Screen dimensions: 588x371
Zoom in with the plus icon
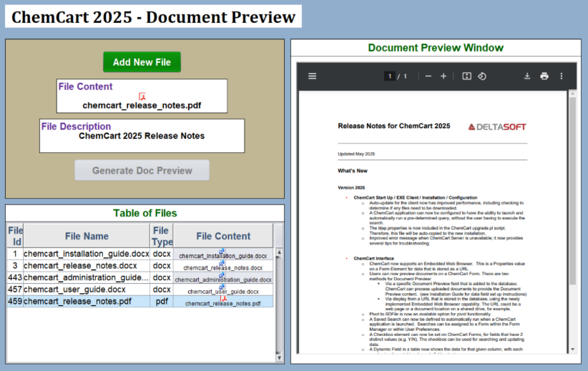pyautogui.click(x=444, y=76)
